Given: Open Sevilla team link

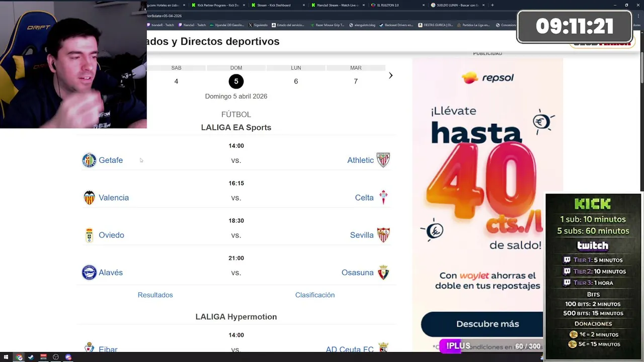Looking at the screenshot, I should (362, 235).
